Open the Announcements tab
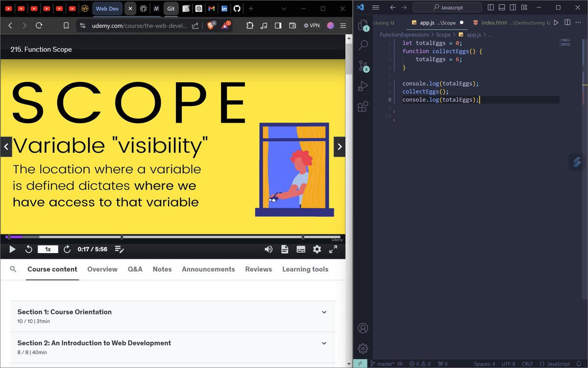Image resolution: width=588 pixels, height=368 pixels. pos(208,269)
